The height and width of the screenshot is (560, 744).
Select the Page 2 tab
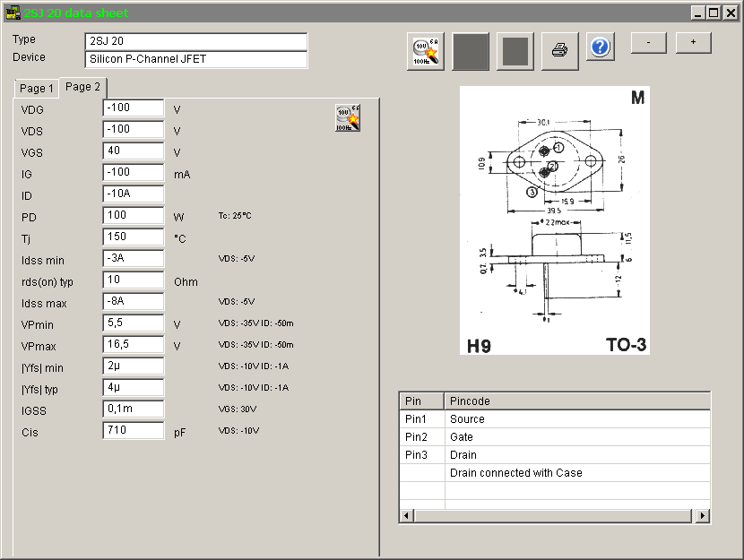83,87
